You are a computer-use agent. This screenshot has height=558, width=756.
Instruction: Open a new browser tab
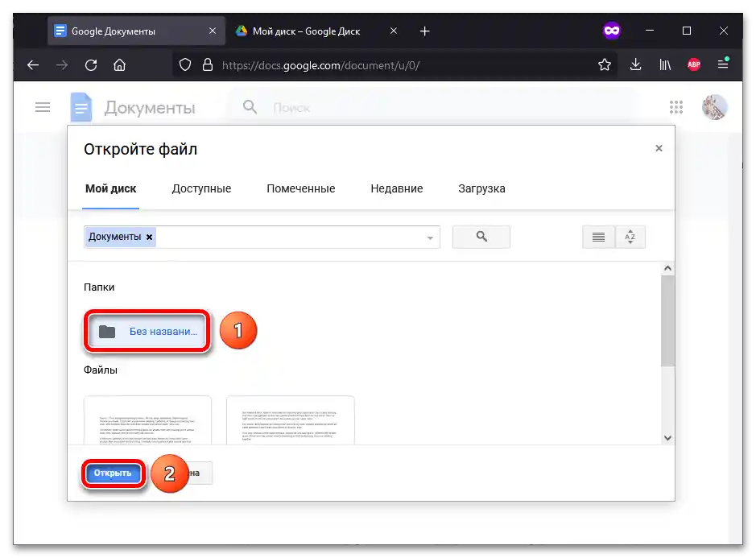[x=425, y=31]
